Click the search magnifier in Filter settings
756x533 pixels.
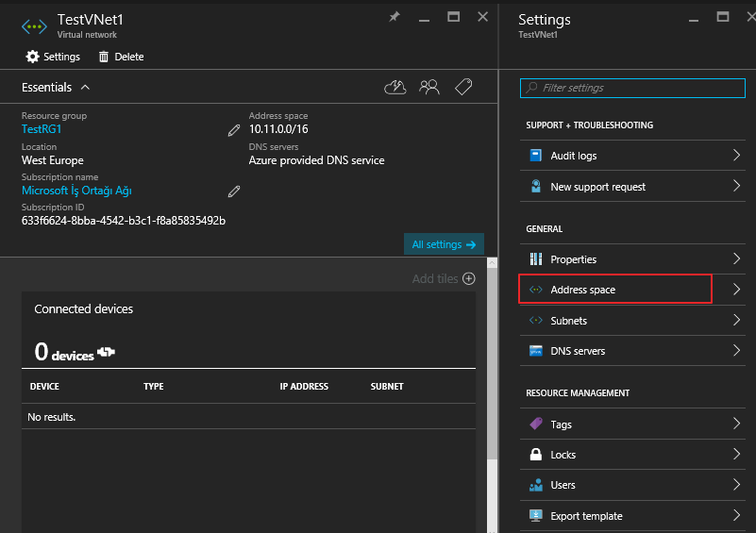[531, 88]
